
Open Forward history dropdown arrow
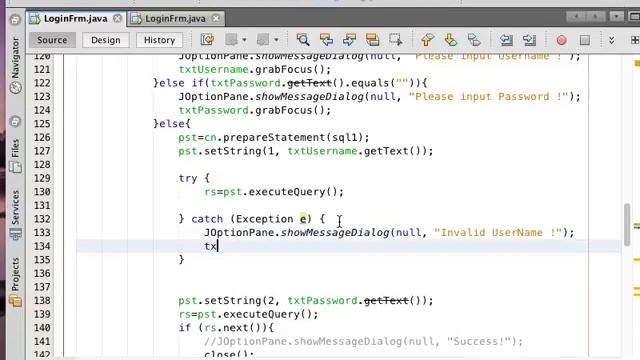[276, 40]
